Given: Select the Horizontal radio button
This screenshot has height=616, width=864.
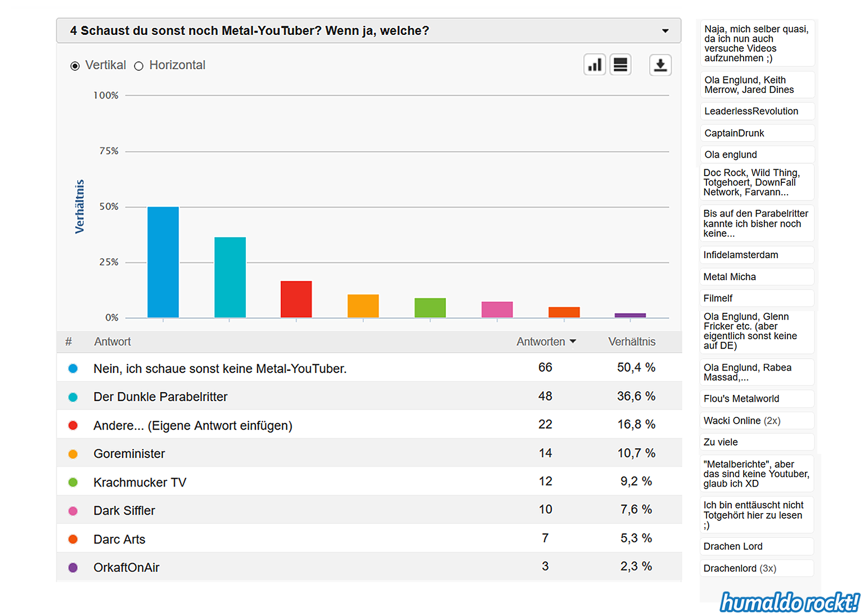Looking at the screenshot, I should point(139,66).
